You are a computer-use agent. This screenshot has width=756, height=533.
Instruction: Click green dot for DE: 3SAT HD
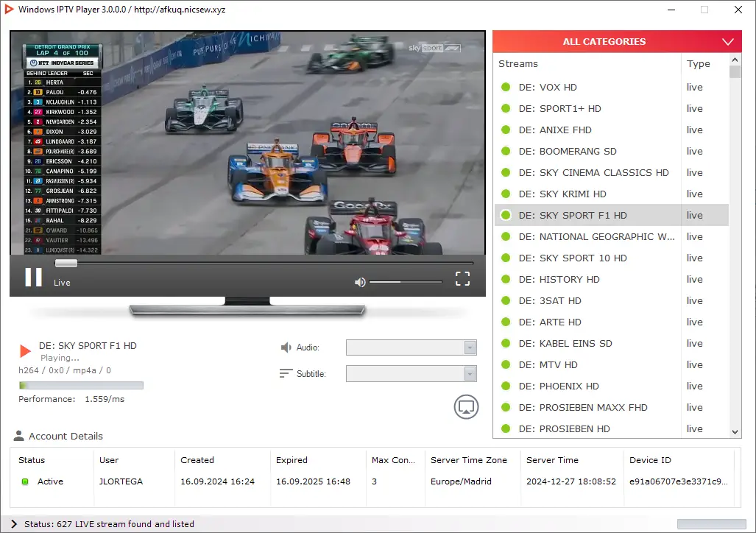click(x=506, y=300)
